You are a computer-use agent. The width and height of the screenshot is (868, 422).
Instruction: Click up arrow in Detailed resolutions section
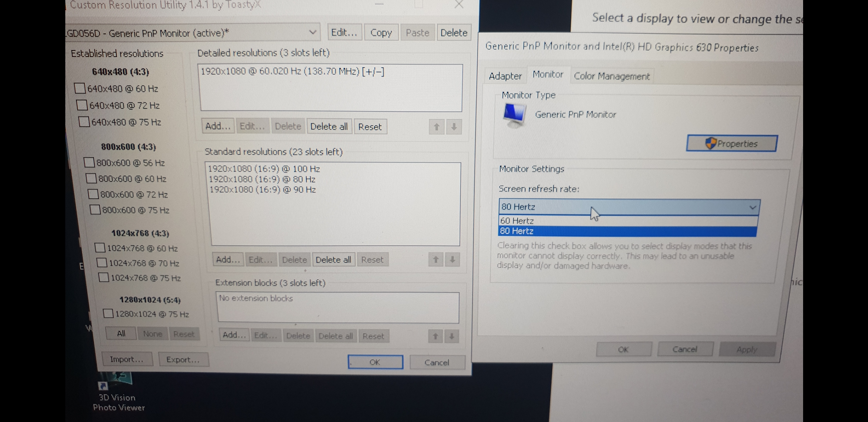436,127
